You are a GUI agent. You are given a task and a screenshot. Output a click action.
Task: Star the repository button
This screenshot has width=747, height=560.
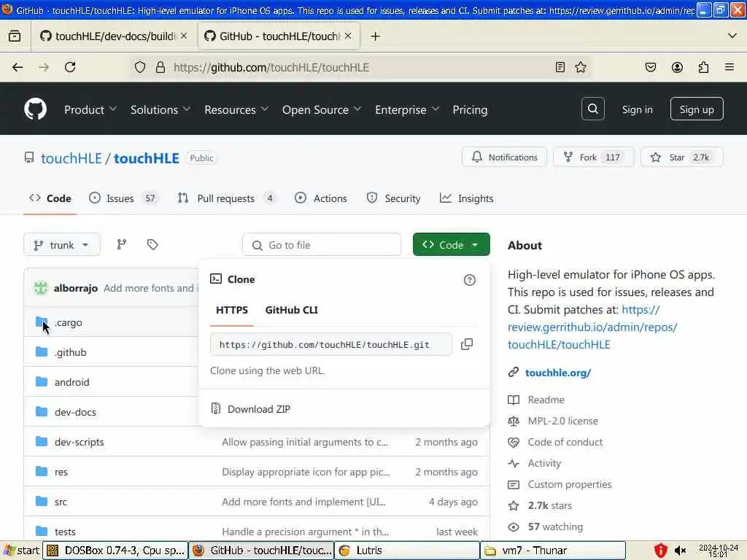(x=682, y=157)
